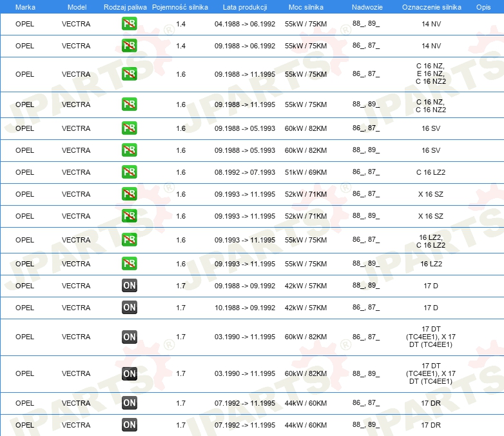
Task: Click the Marka column header
Action: point(25,7)
